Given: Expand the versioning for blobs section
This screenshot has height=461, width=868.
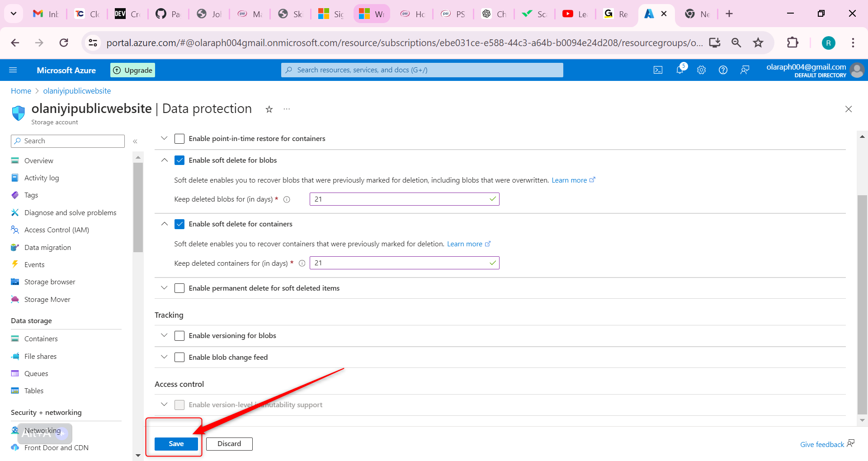Looking at the screenshot, I should 164,335.
